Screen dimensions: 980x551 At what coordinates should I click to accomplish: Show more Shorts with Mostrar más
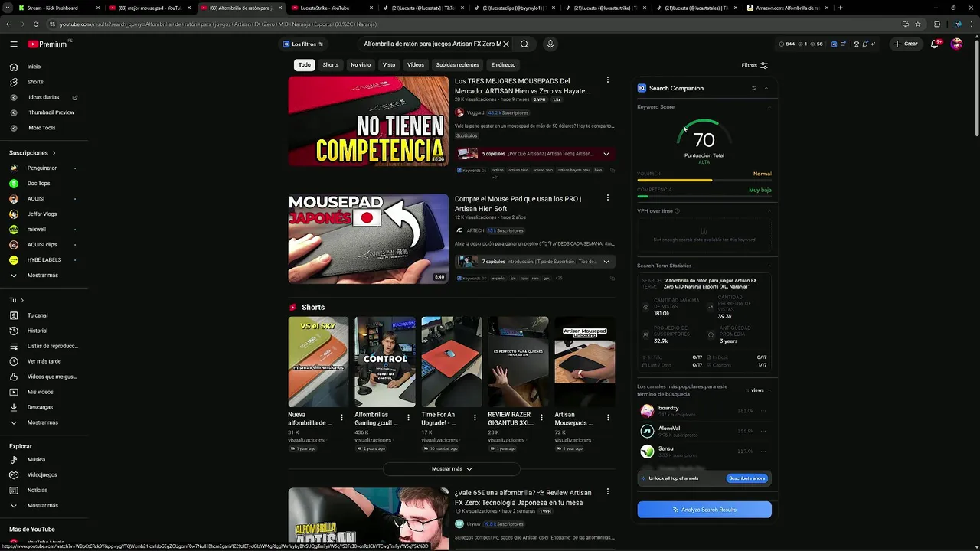coord(452,468)
